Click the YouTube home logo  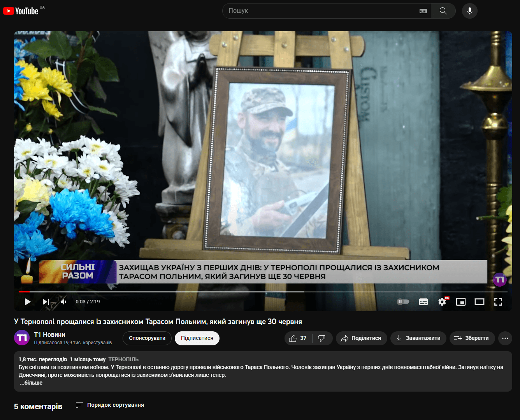(21, 11)
